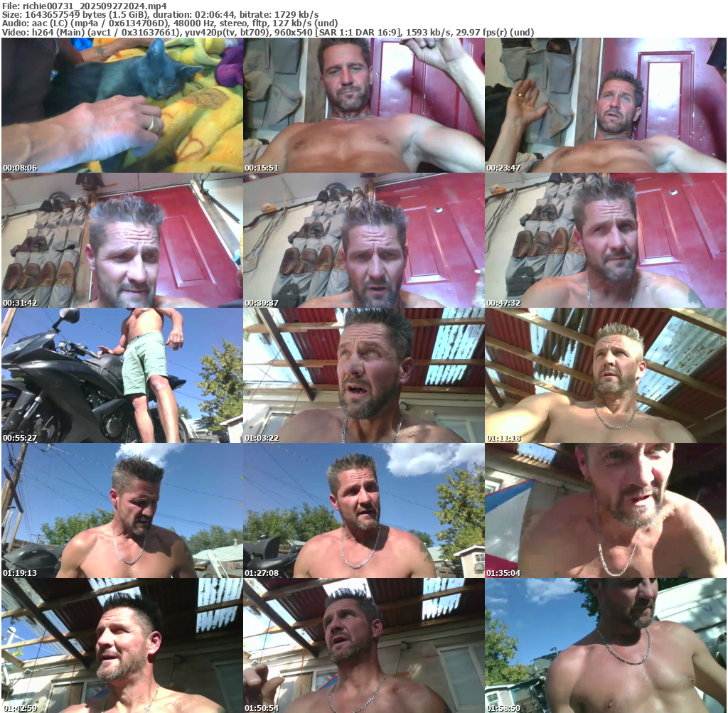Open the thumbnail marked 00:23:47

606,105
